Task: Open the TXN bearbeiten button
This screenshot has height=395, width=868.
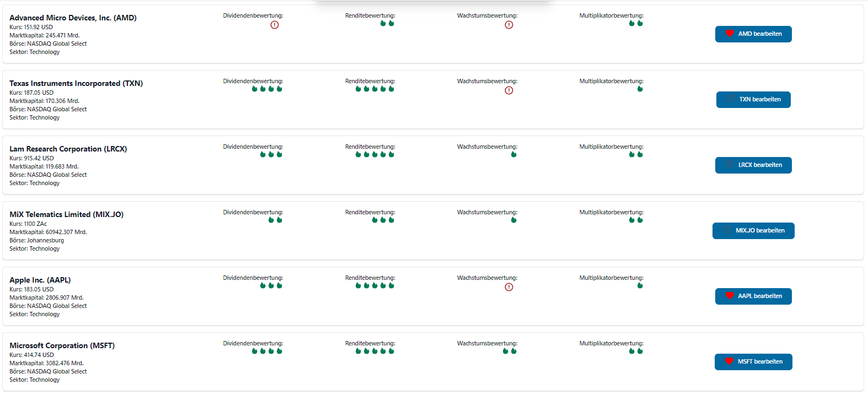Action: pos(753,100)
